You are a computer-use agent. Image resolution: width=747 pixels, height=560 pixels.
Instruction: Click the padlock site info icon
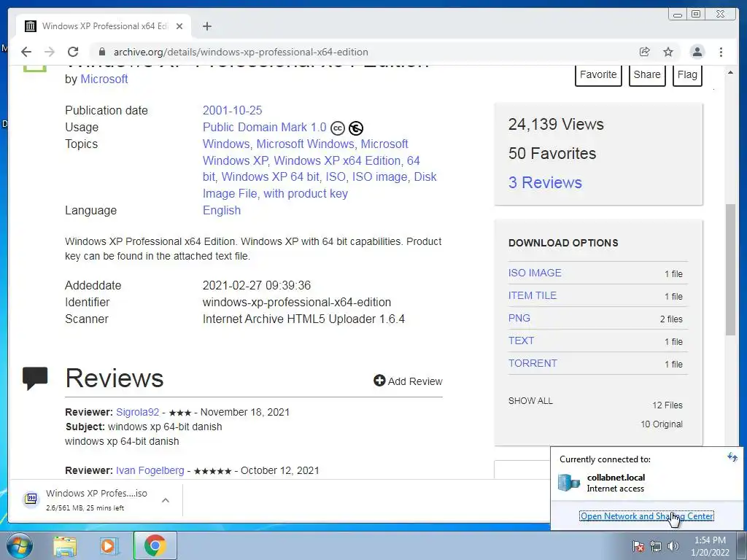click(x=101, y=52)
